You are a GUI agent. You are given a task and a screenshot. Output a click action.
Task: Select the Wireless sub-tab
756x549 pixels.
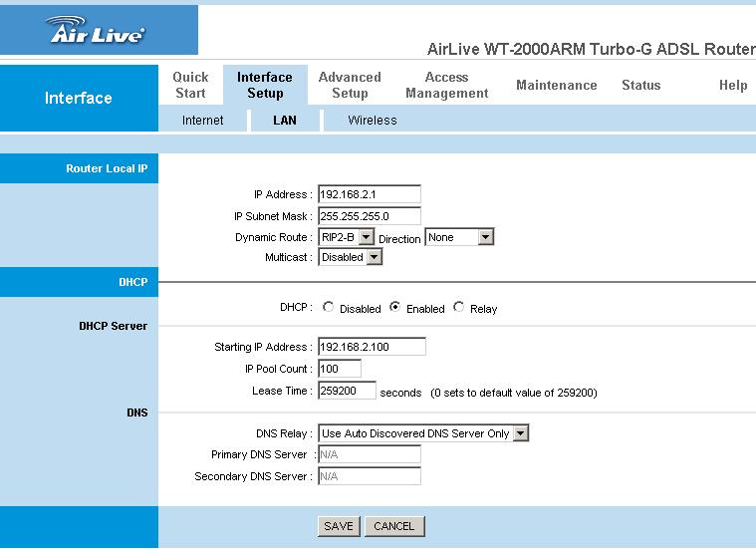click(373, 121)
